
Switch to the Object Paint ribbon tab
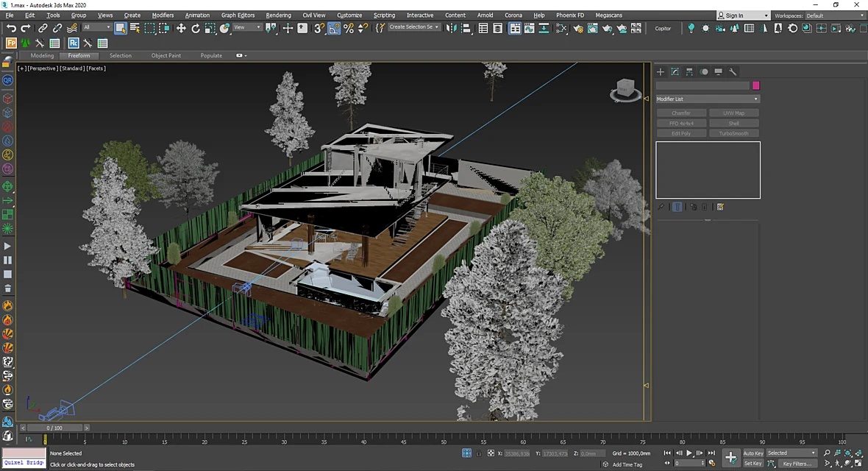point(166,55)
